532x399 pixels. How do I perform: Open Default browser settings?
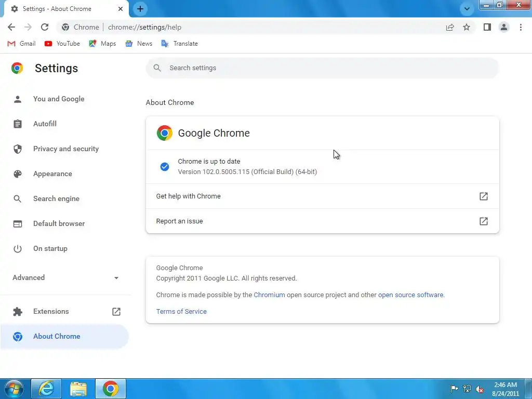click(x=64, y=223)
